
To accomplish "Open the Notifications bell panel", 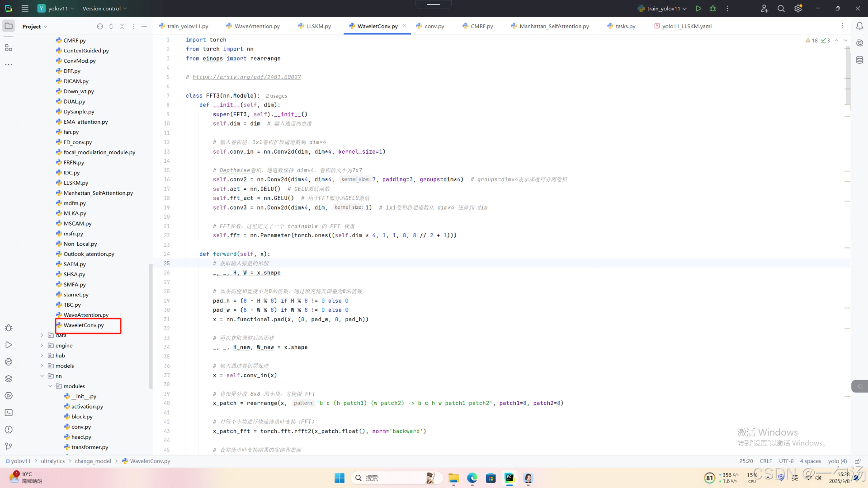I will click(x=859, y=26).
